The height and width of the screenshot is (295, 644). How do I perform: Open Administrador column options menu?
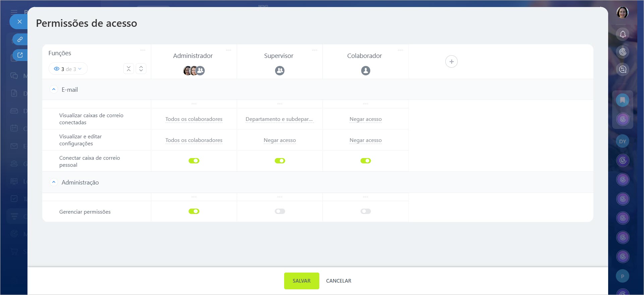(x=229, y=50)
